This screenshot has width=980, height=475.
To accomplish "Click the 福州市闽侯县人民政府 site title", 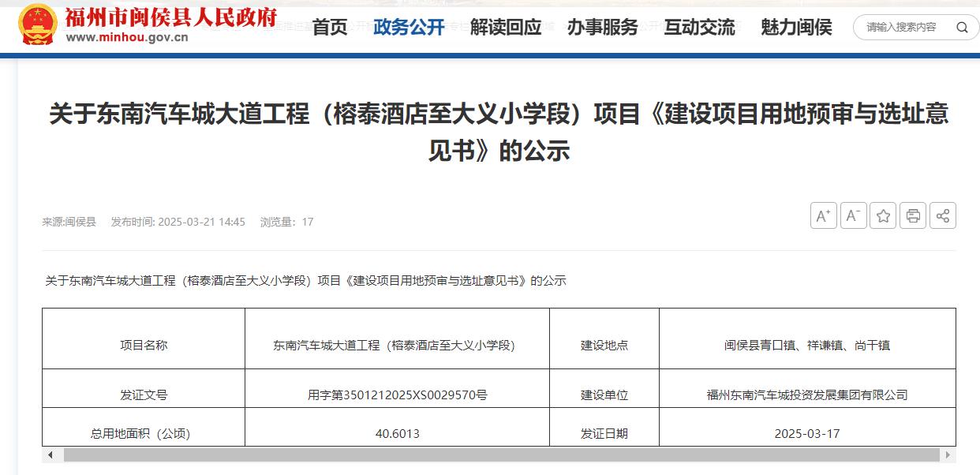I will pyautogui.click(x=170, y=17).
